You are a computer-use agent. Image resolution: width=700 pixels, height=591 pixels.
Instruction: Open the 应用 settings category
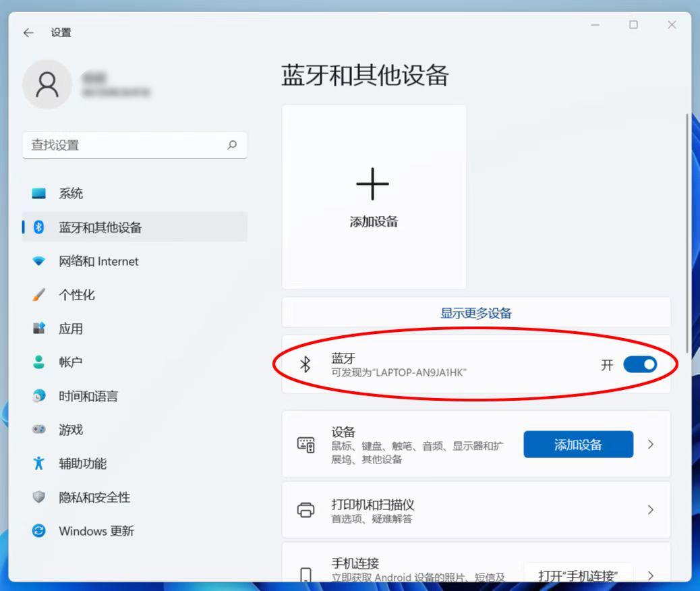tap(134, 329)
